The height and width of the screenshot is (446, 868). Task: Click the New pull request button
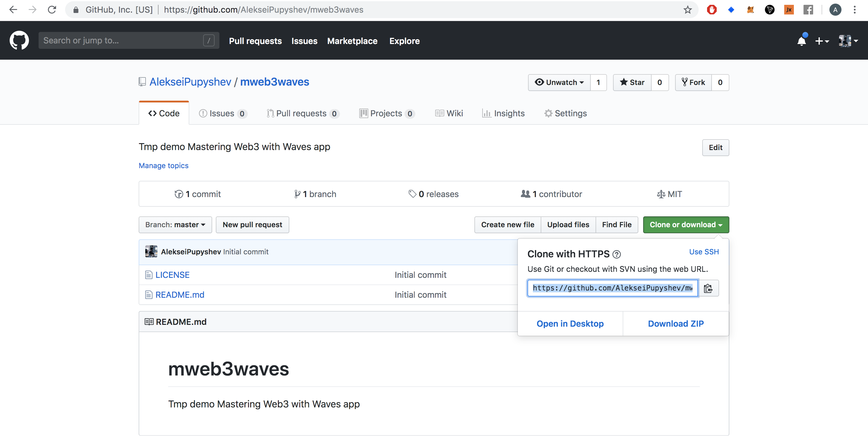[252, 225]
